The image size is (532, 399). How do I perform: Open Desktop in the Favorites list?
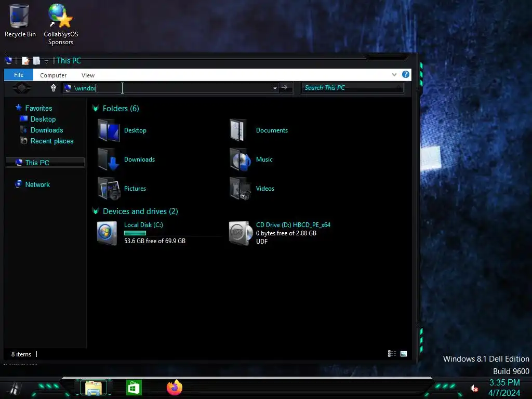43,119
